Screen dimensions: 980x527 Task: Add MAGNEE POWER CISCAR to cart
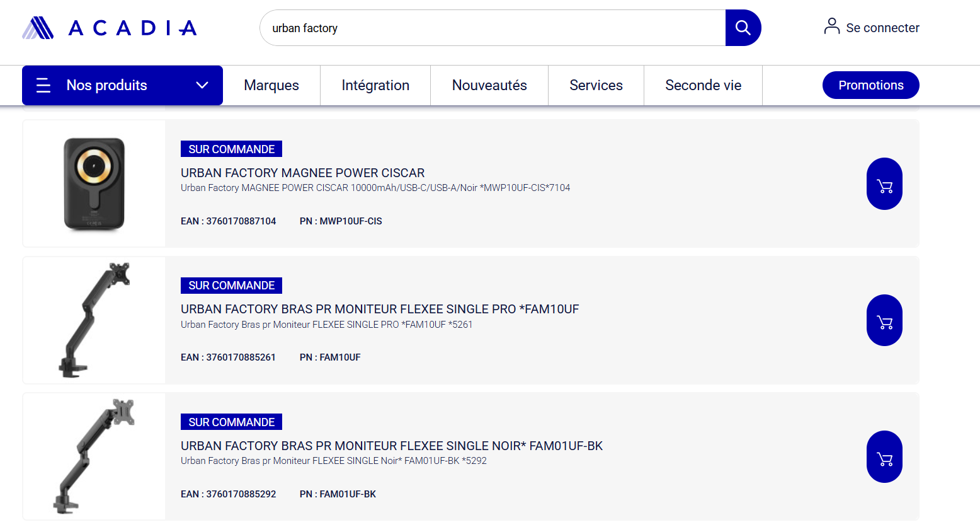pos(884,184)
